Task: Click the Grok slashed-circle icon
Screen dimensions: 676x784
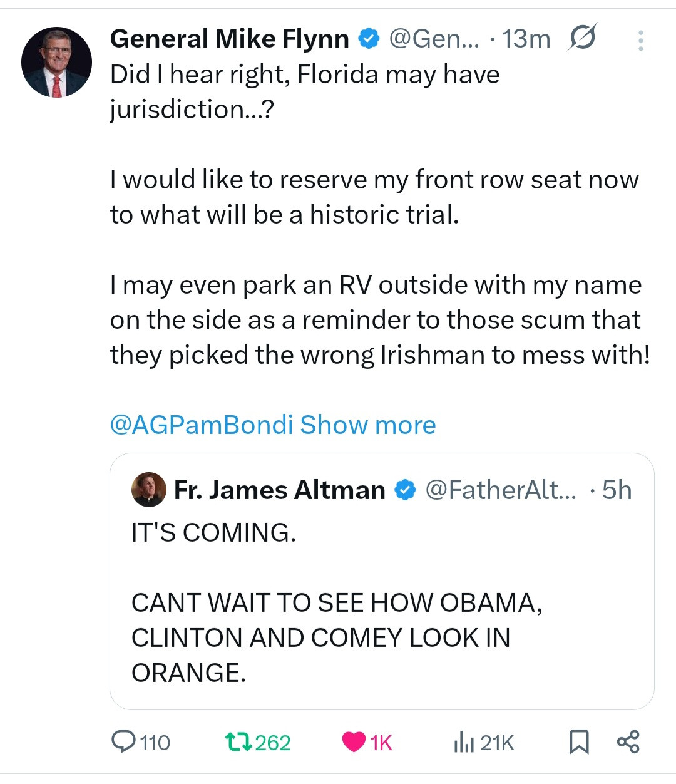Action: tap(582, 38)
